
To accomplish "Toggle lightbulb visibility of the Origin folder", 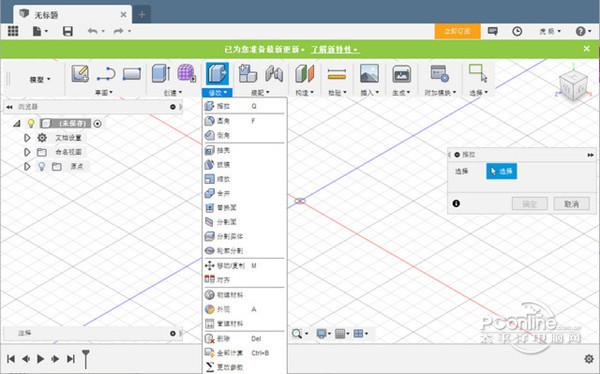I will (42, 167).
